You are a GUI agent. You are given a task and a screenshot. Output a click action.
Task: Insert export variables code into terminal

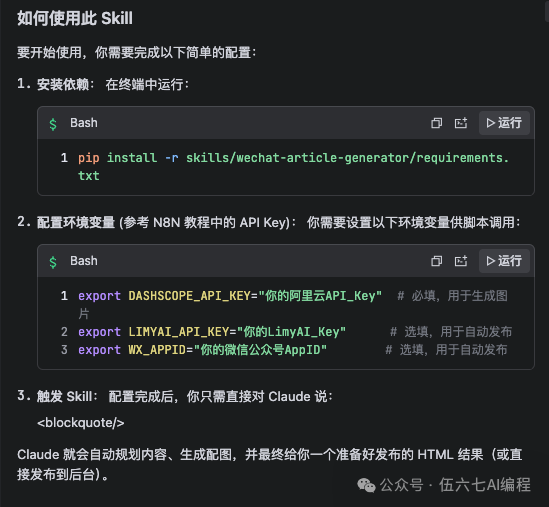[x=461, y=261]
